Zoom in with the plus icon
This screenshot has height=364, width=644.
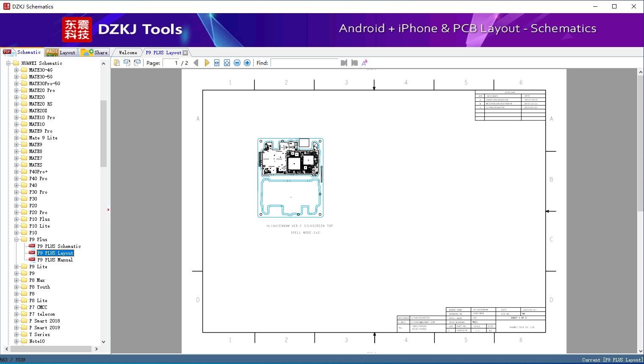tap(247, 63)
